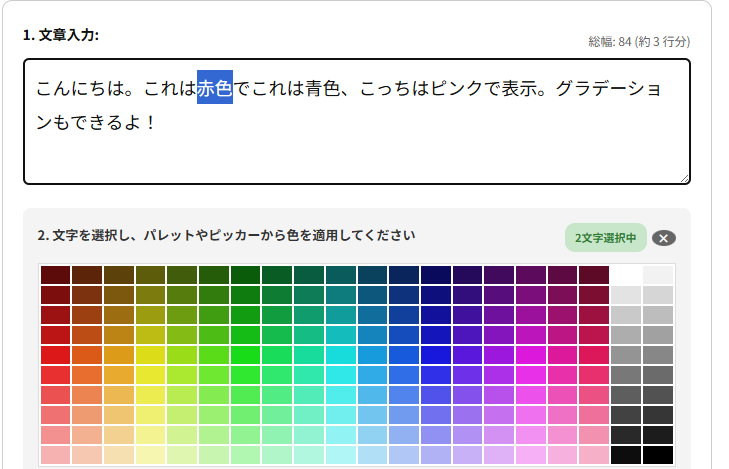Pick the black swatch at palette bottom-right

click(658, 455)
